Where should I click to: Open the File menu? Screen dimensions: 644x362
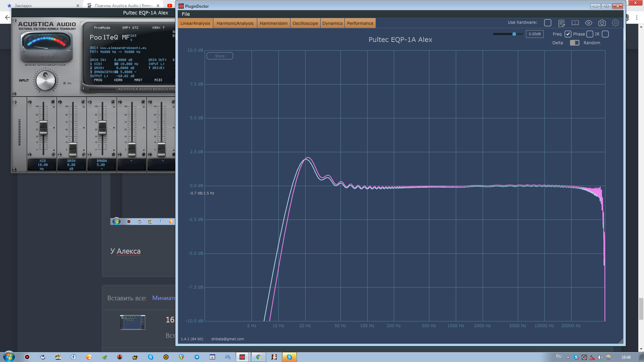185,14
